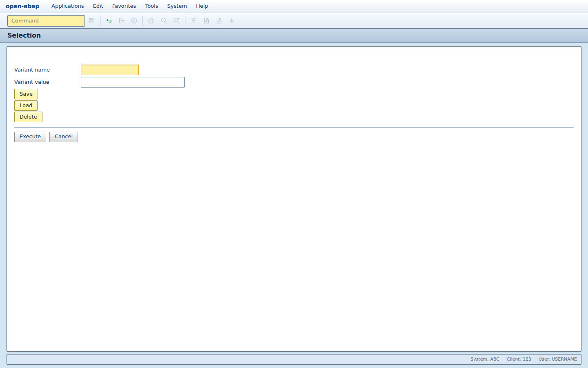The height and width of the screenshot is (368, 588).
Task: Jump to first page icon
Action: 194,21
